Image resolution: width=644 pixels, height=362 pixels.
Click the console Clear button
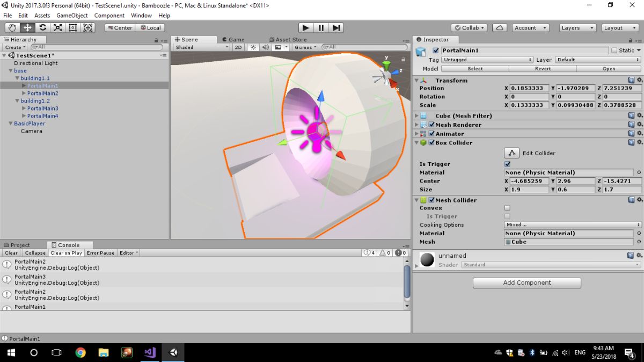(x=11, y=253)
